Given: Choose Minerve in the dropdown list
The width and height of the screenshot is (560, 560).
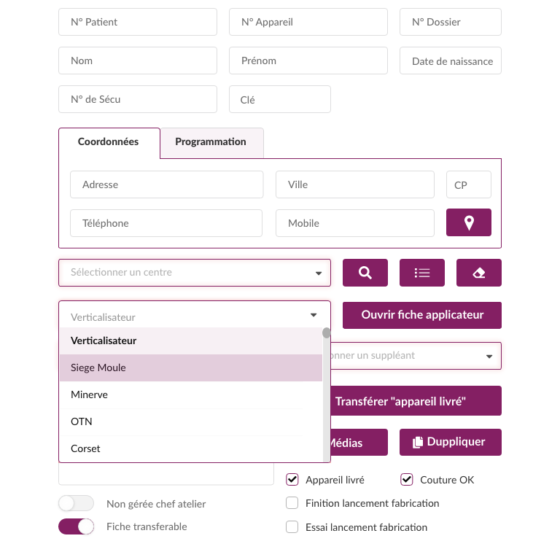Looking at the screenshot, I should tap(191, 395).
